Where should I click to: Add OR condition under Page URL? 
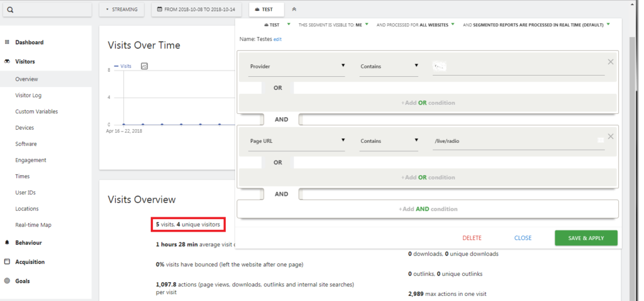pyautogui.click(x=428, y=178)
